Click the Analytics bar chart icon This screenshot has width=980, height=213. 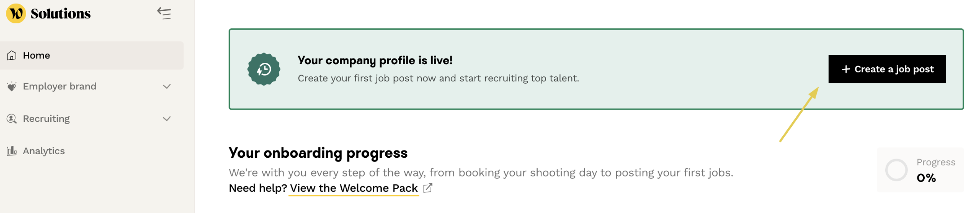click(x=12, y=151)
